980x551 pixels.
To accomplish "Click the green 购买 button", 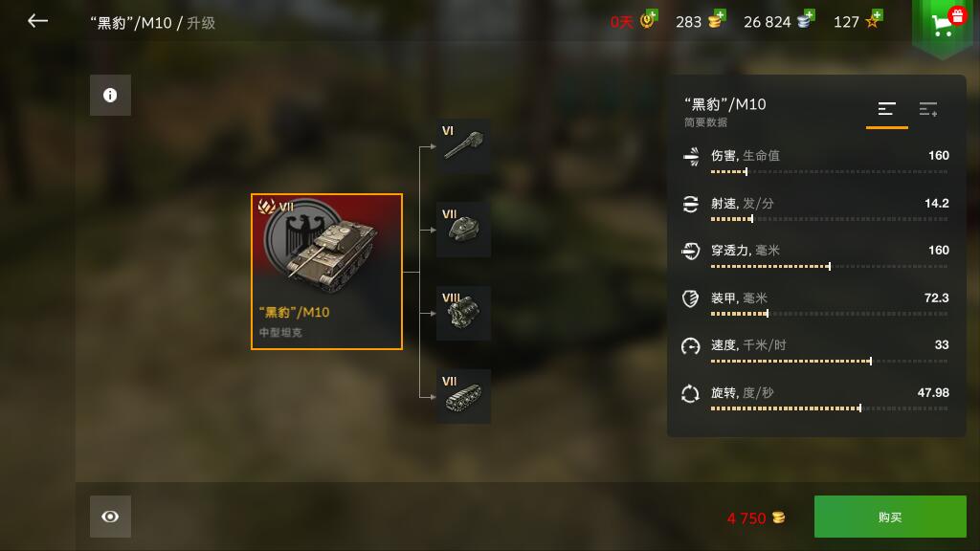I will pyautogui.click(x=890, y=517).
